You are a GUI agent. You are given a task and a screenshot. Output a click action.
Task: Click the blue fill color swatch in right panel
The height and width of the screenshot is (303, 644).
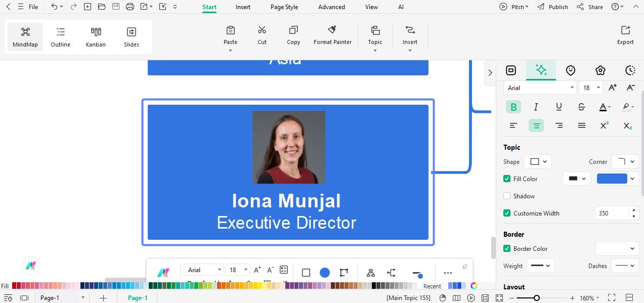pos(612,179)
